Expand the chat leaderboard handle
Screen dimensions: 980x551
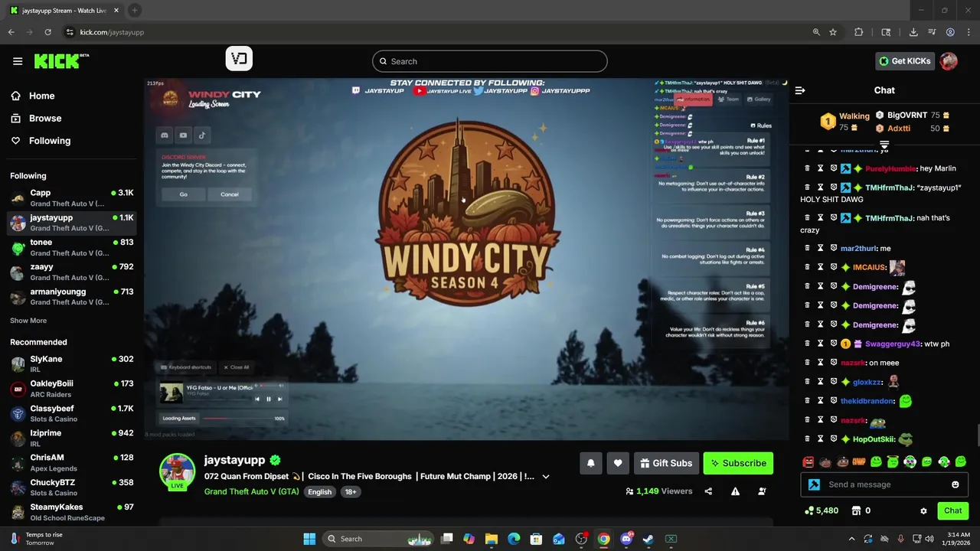[x=884, y=143]
